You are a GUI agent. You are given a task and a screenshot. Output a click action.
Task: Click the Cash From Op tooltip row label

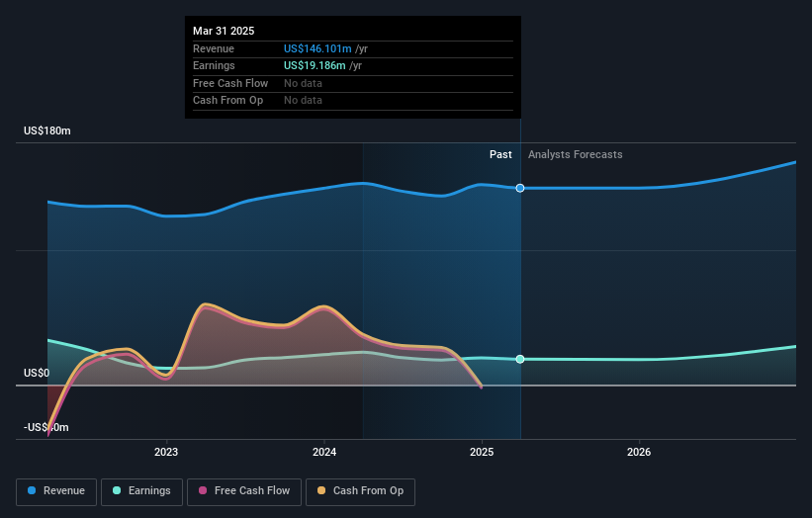[227, 101]
